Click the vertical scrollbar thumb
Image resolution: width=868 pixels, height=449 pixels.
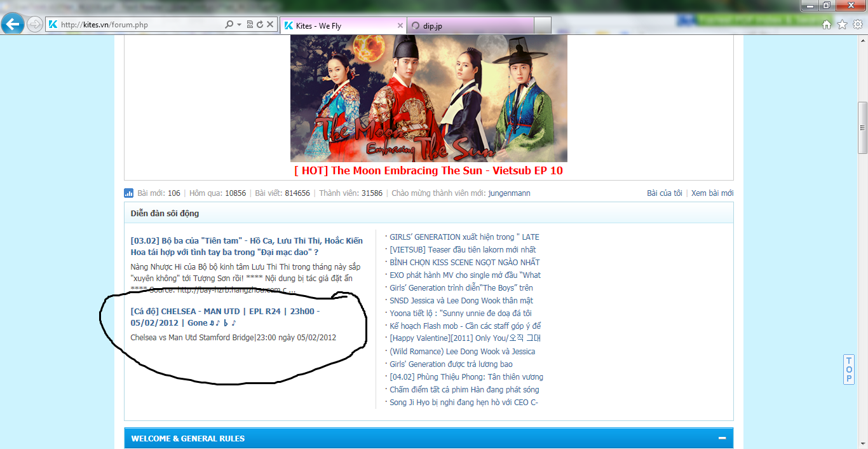(862, 127)
